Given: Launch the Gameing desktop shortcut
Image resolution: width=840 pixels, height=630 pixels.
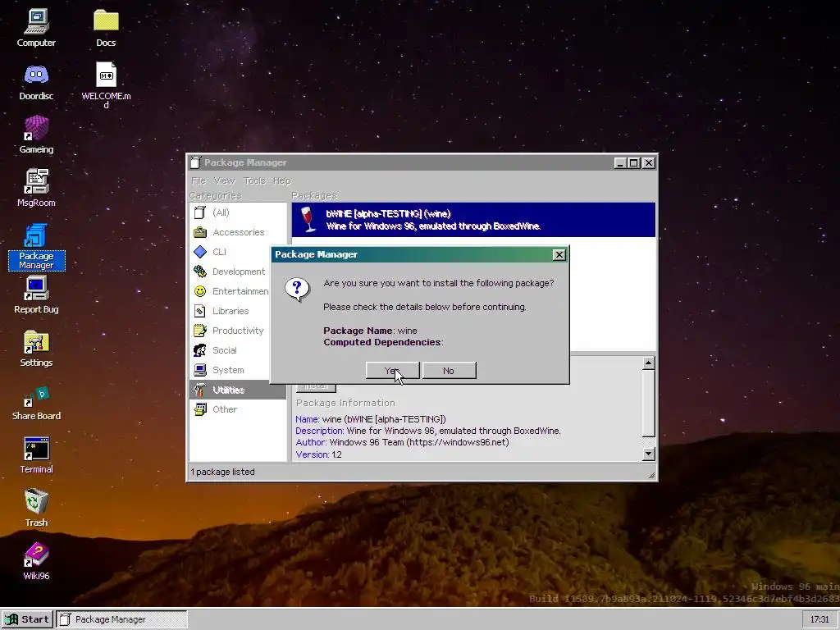Looking at the screenshot, I should click(x=36, y=135).
